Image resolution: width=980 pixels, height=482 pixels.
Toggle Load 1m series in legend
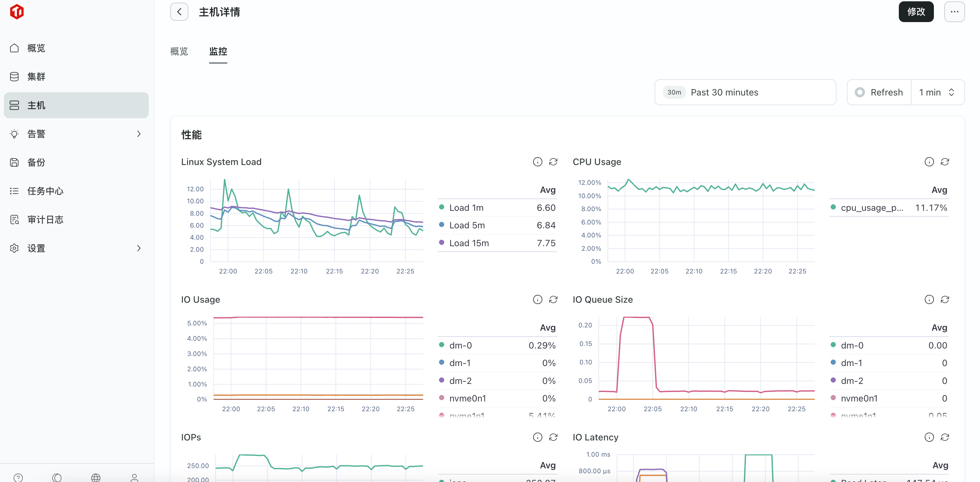(x=466, y=208)
